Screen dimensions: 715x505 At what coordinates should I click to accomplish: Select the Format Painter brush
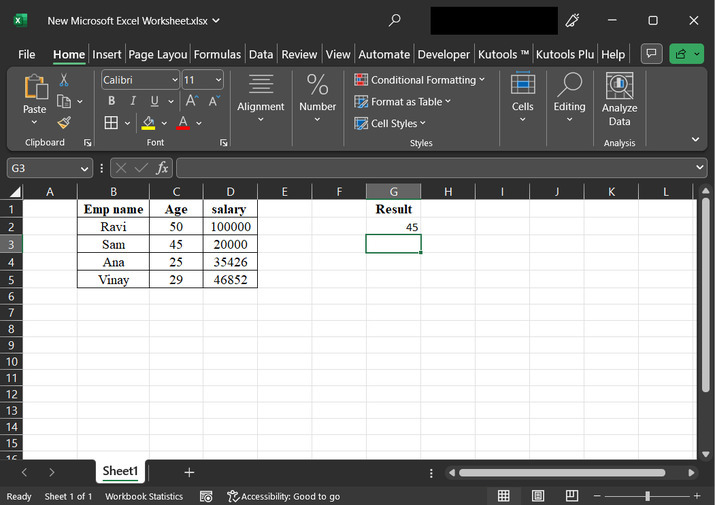(64, 122)
